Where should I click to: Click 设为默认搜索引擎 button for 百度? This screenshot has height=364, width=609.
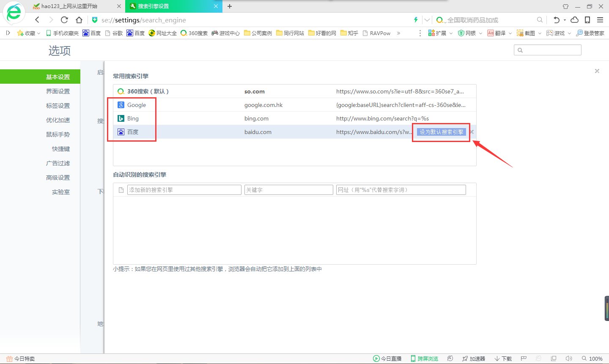(441, 132)
